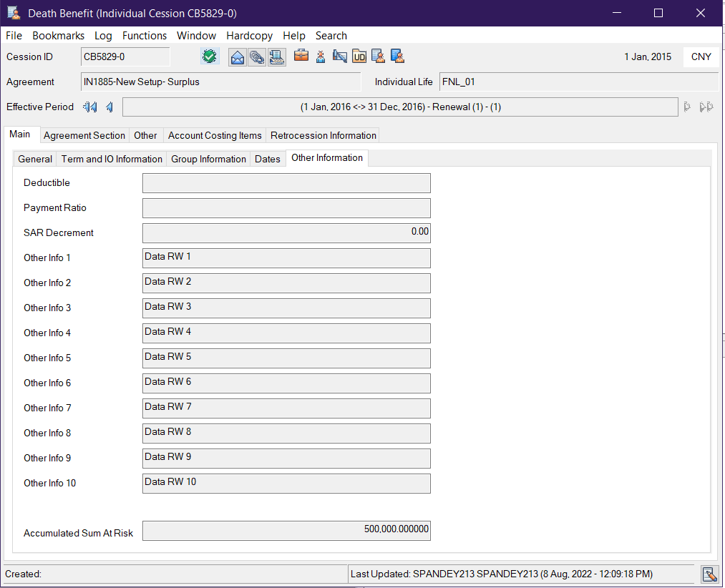
Task: Skip to last effective period arrow
Action: click(706, 107)
